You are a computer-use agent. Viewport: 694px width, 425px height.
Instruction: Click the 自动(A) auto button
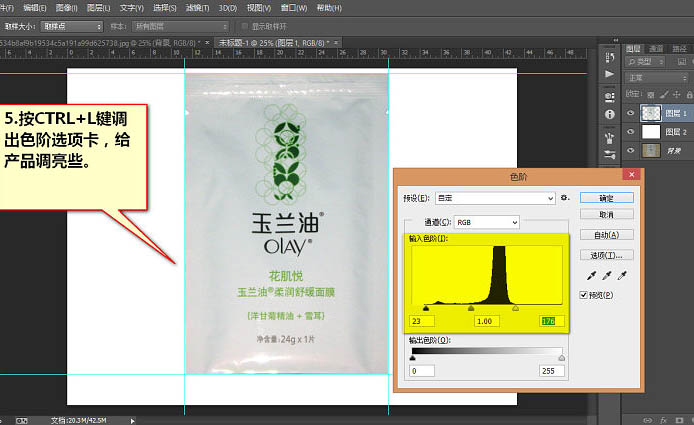click(x=607, y=235)
